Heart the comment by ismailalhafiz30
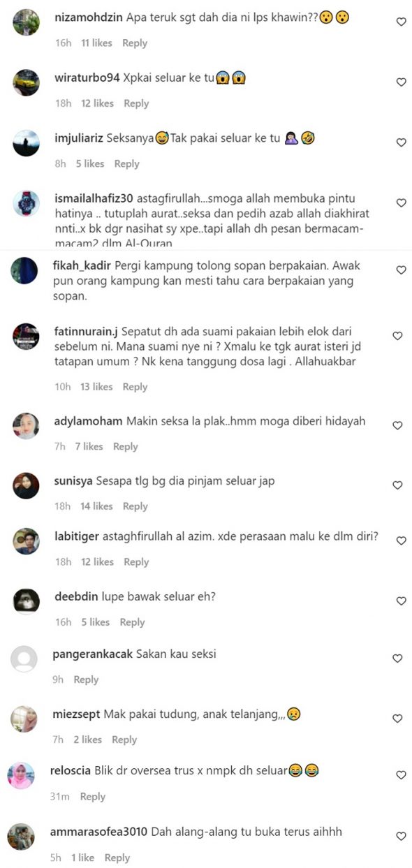The height and width of the screenshot is (868, 412). tap(401, 203)
